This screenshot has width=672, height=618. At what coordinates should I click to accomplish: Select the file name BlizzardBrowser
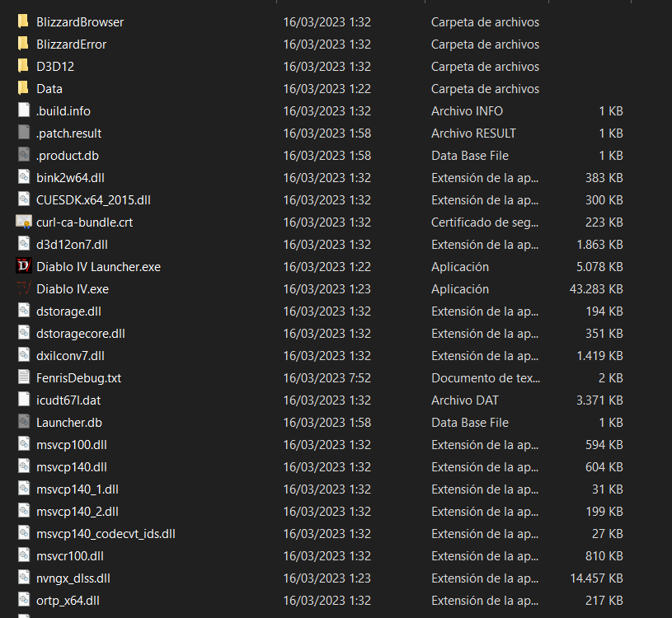tap(80, 22)
